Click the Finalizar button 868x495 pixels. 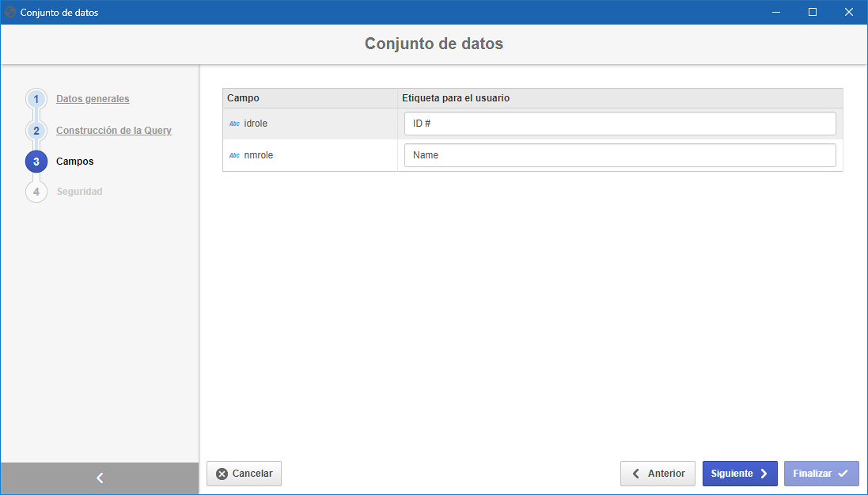click(x=821, y=474)
